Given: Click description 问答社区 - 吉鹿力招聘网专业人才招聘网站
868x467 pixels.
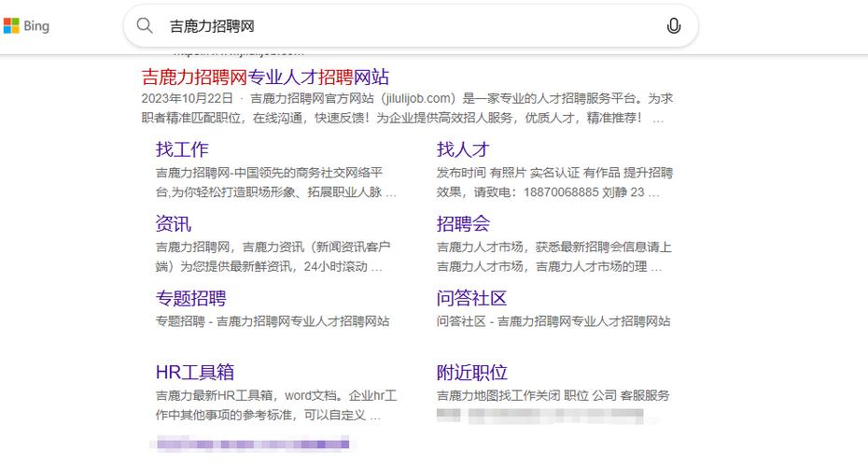Looking at the screenshot, I should (553, 321).
